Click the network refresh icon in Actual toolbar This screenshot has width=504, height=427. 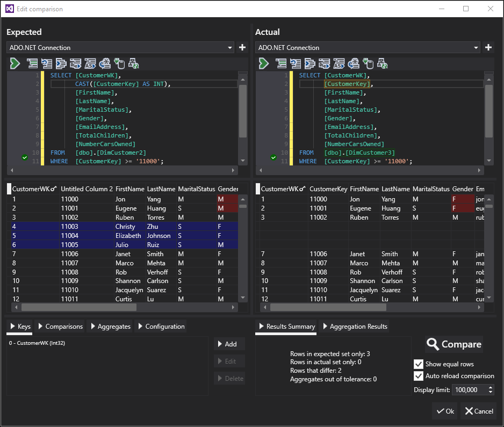click(x=382, y=63)
